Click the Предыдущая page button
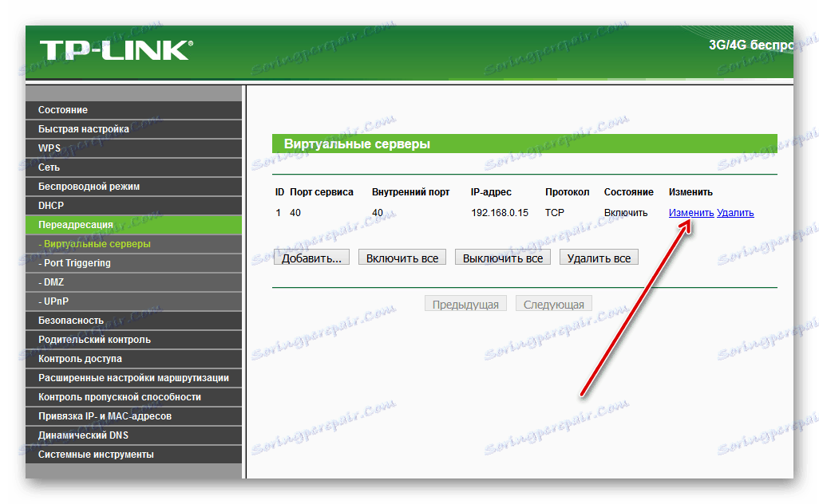The width and height of the screenshot is (819, 504). pyautogui.click(x=466, y=304)
